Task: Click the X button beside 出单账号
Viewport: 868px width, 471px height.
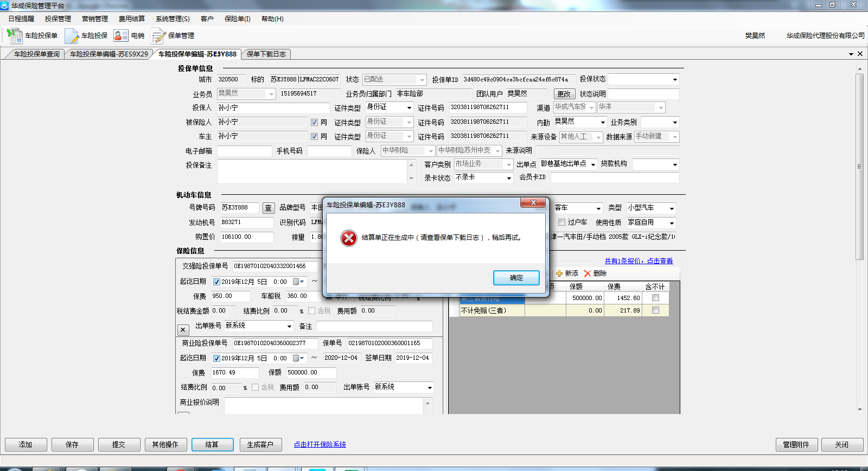Action: coord(183,329)
